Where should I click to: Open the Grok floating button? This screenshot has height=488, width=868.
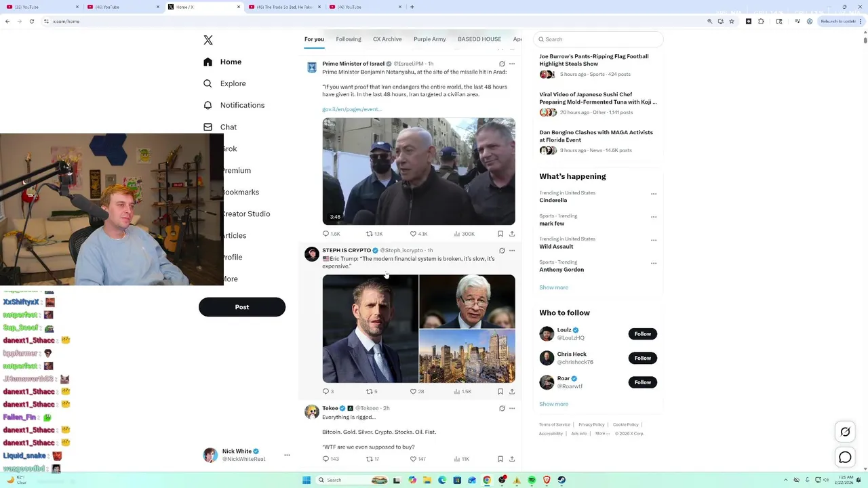[845, 432]
